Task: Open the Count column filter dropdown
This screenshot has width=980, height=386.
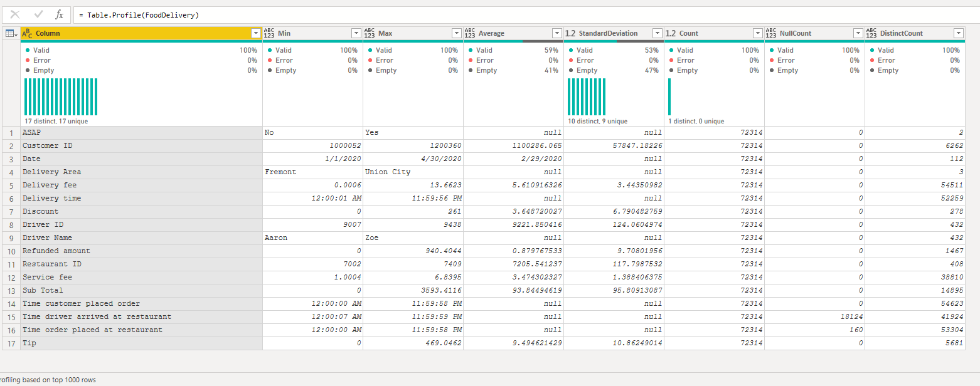Action: point(757,33)
